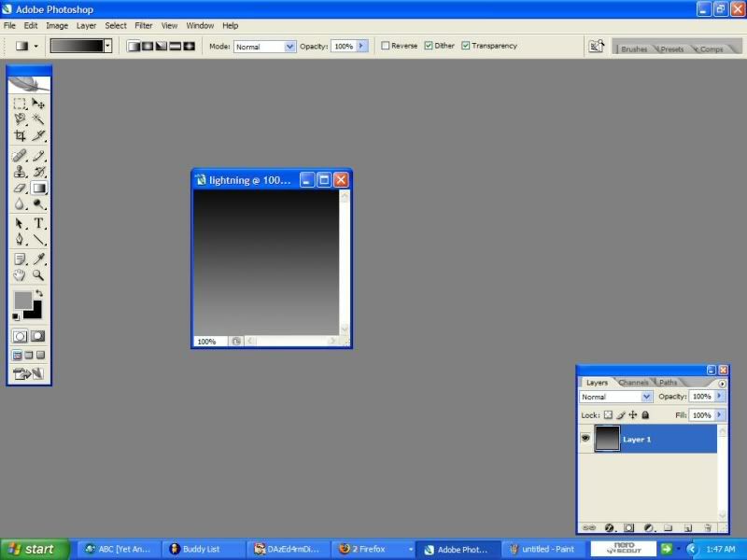
Task: Delete layer with the trash icon
Action: (x=708, y=527)
